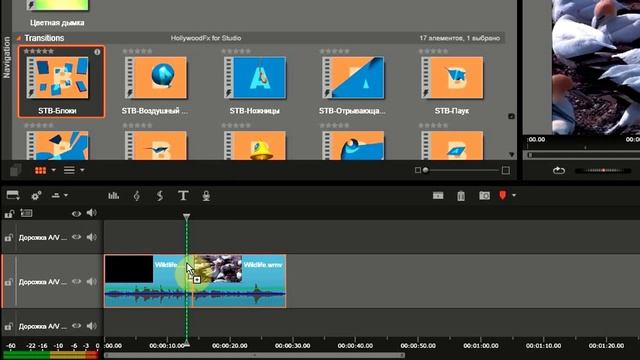Screen dimensions: 640x360
Task: Click the large-thumbnail square right of the zoom slider
Action: pyautogui.click(x=506, y=170)
